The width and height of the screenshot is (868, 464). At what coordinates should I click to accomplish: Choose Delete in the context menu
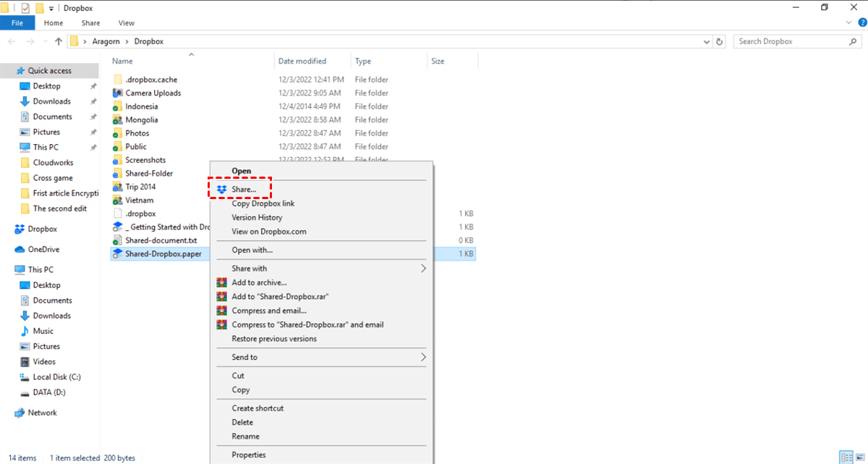(x=242, y=422)
